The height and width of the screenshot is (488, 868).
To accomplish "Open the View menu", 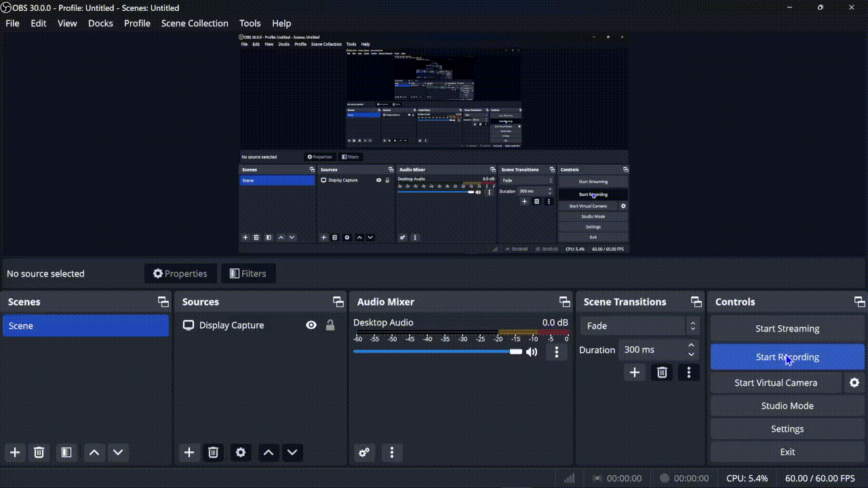I will coord(67,23).
